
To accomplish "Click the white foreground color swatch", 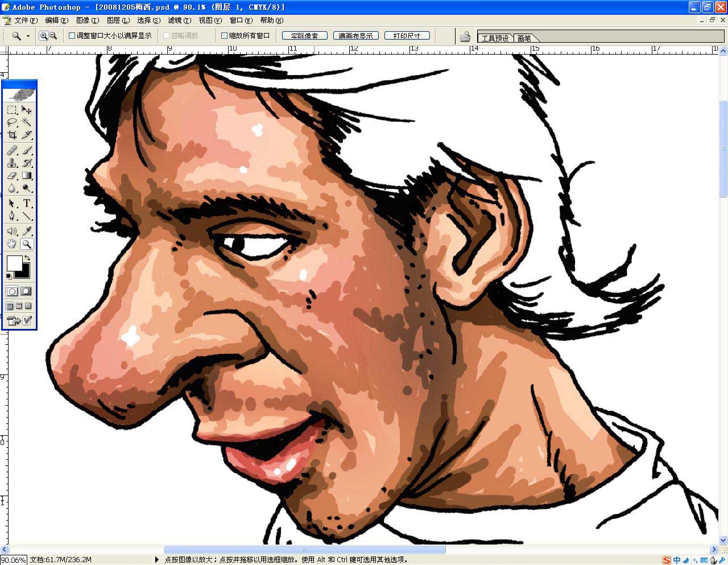I will tap(14, 263).
